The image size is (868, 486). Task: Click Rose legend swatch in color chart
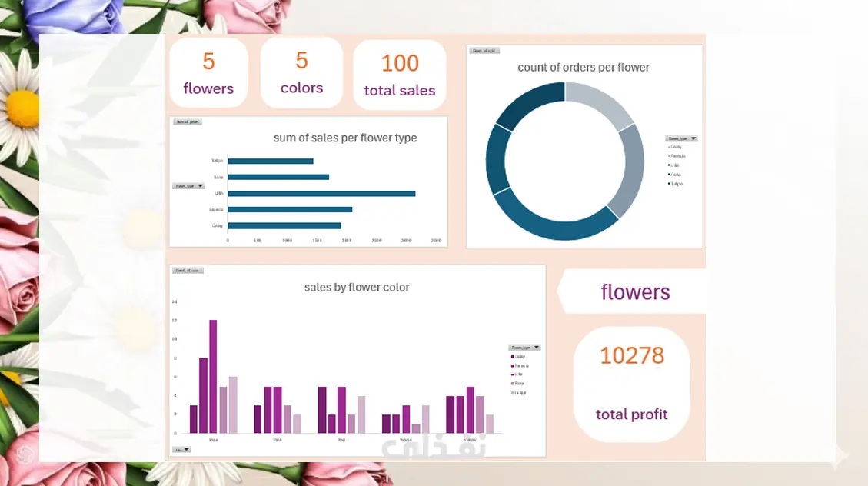pyautogui.click(x=513, y=384)
